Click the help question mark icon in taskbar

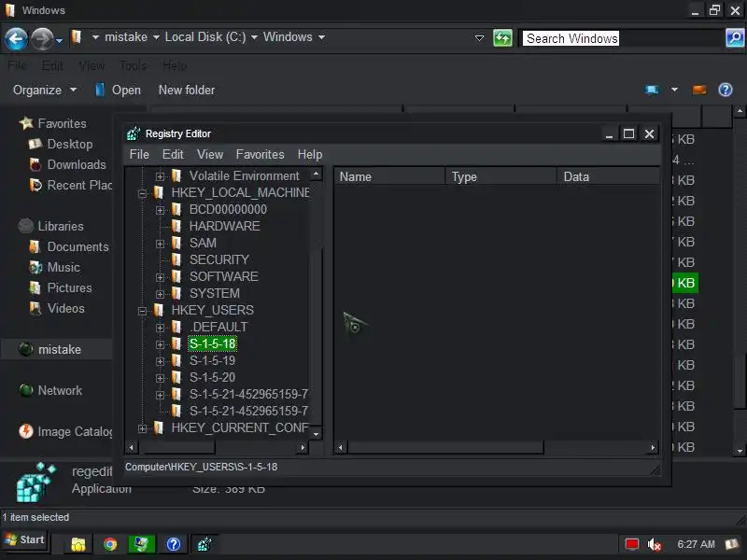[174, 544]
